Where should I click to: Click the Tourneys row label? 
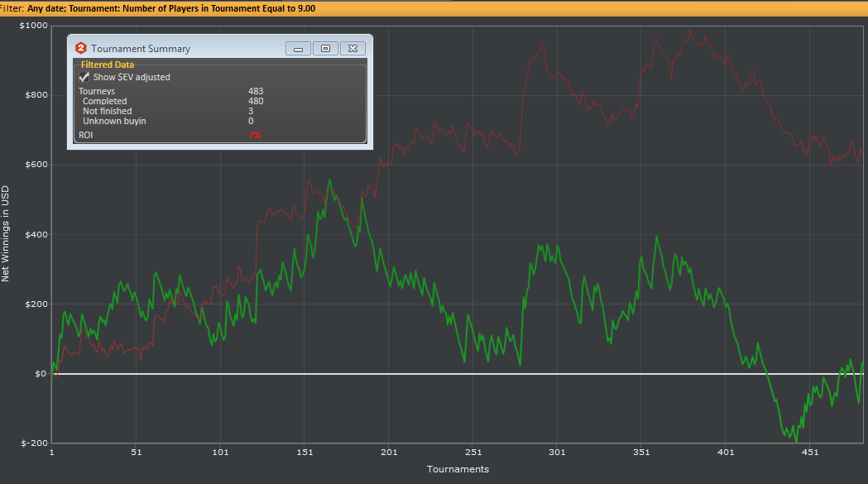(x=97, y=91)
